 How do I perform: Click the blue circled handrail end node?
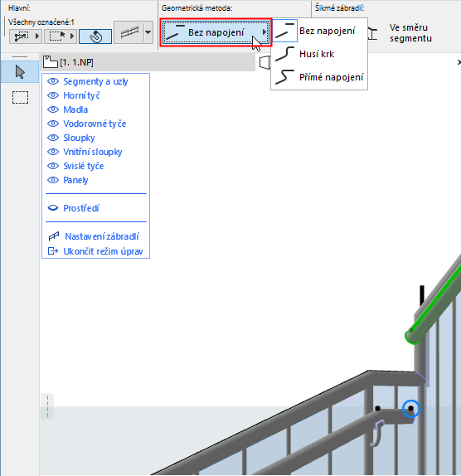pyautogui.click(x=411, y=409)
